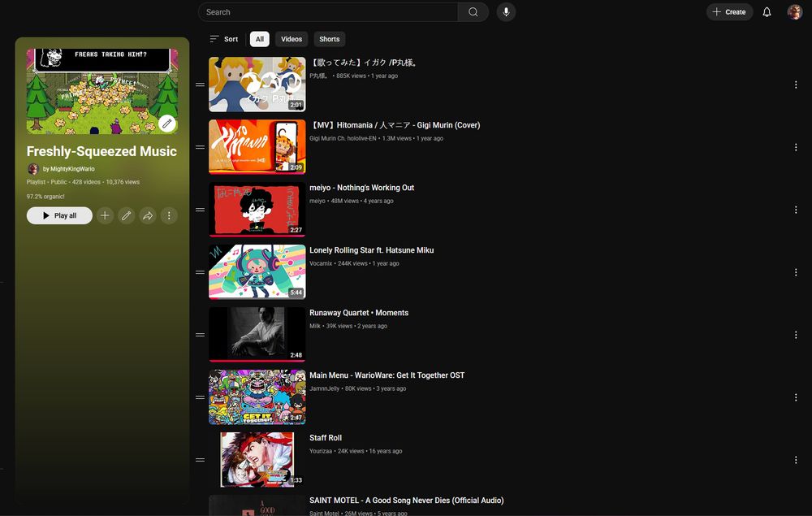The width and height of the screenshot is (812, 516).
Task: Select the Shorts filter chip
Action: [330, 39]
